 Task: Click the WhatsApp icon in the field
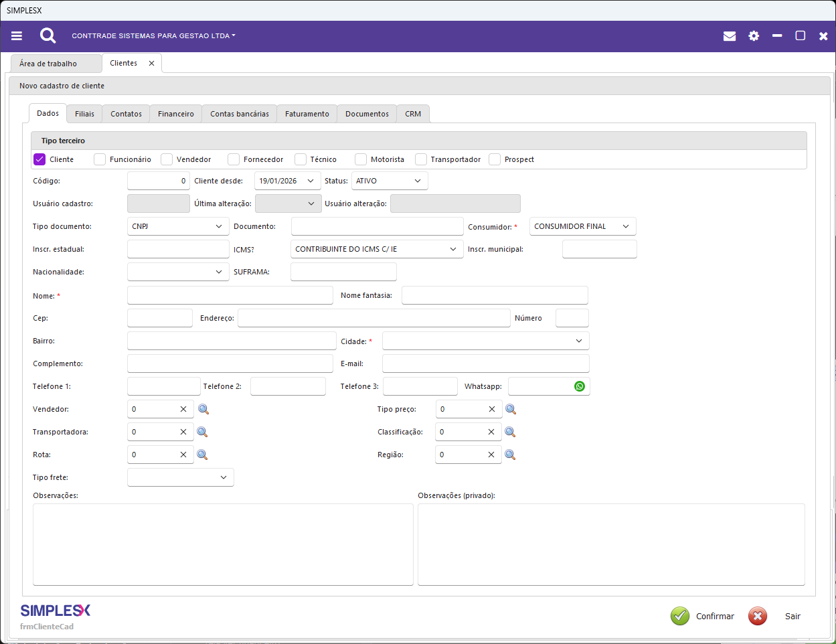point(580,386)
